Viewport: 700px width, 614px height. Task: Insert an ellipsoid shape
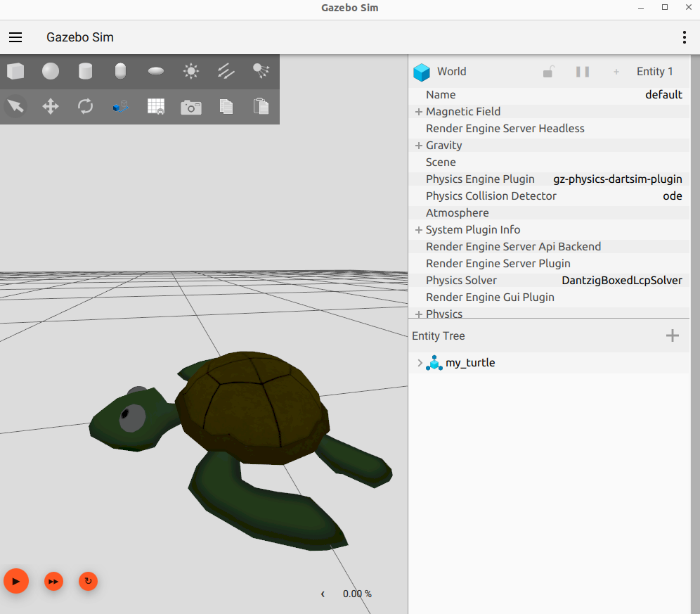tap(156, 71)
